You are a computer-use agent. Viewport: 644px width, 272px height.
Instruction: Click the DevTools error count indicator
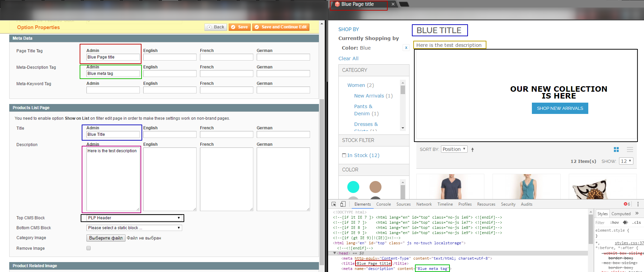tap(627, 204)
